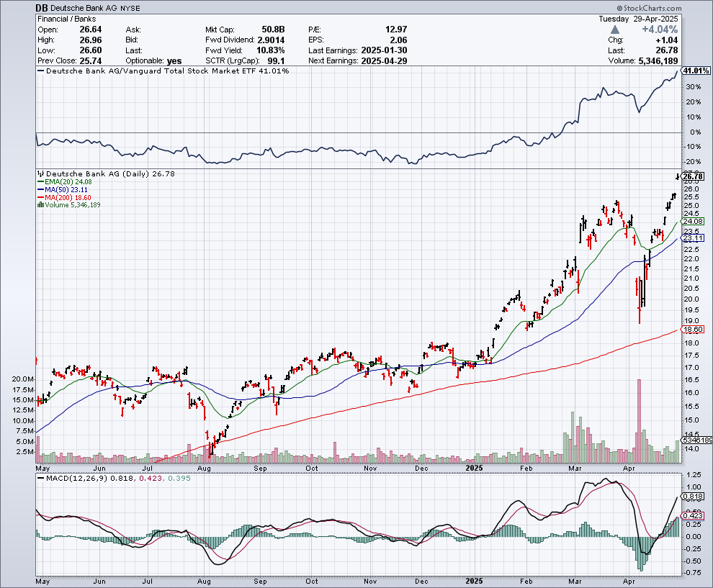Click the candlestick icon beside Deutsche Bank AG (Daily)

[41, 173]
